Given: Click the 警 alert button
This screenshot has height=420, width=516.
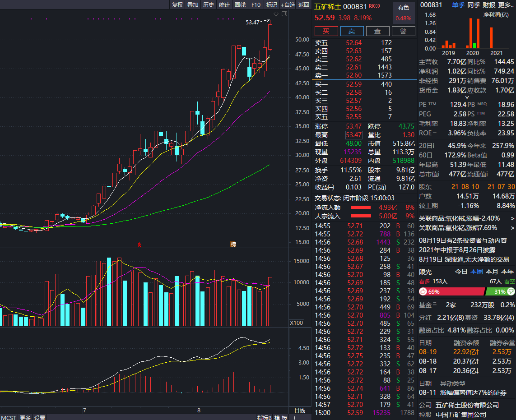Looking at the screenshot, I should 403,31.
